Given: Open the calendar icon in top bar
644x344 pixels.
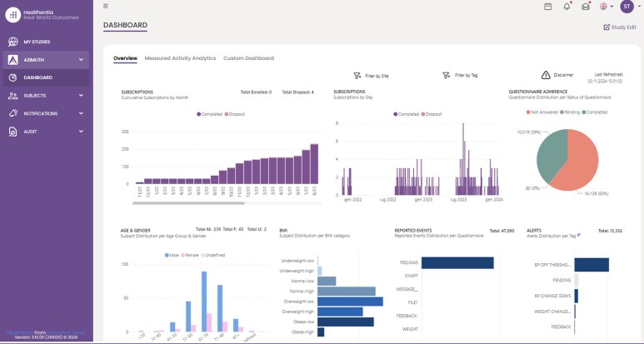Looking at the screenshot, I should pyautogui.click(x=548, y=7).
